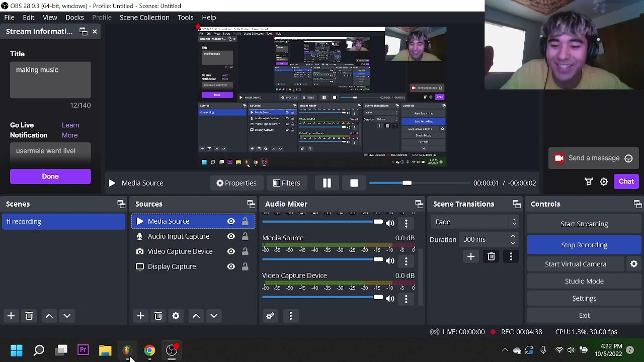Adjust the Media Source volume slider
The width and height of the screenshot is (644, 362).
[323, 260]
